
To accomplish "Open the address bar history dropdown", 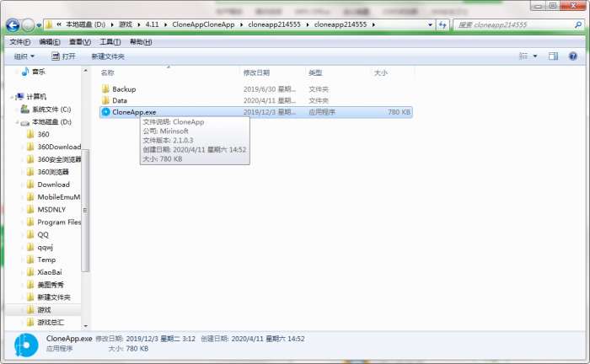I will (430, 24).
